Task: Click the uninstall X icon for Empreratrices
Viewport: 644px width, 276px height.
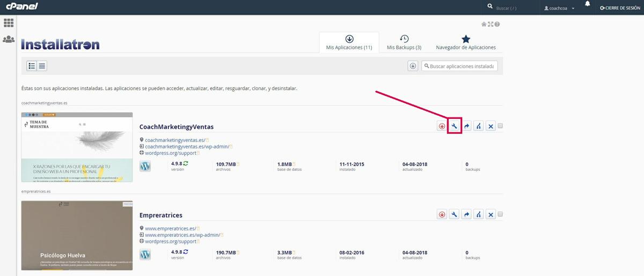Action: [491, 214]
